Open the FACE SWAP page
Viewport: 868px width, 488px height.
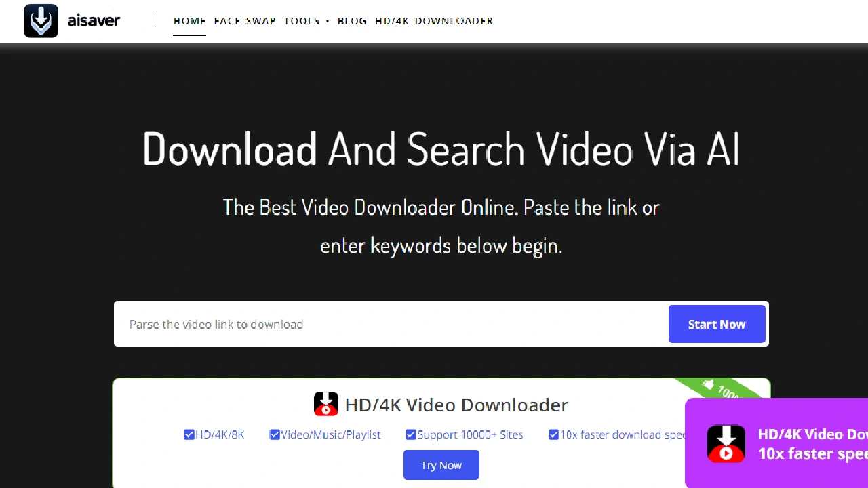[245, 21]
